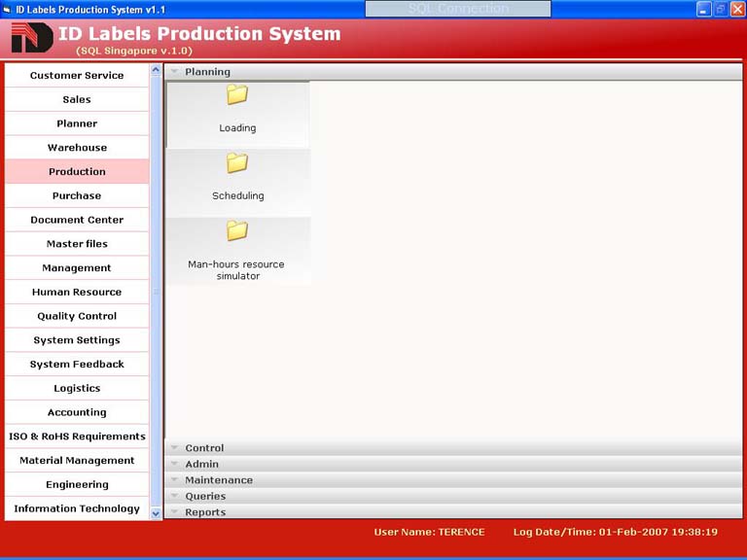
Task: Expand the Queries section
Action: click(x=205, y=497)
